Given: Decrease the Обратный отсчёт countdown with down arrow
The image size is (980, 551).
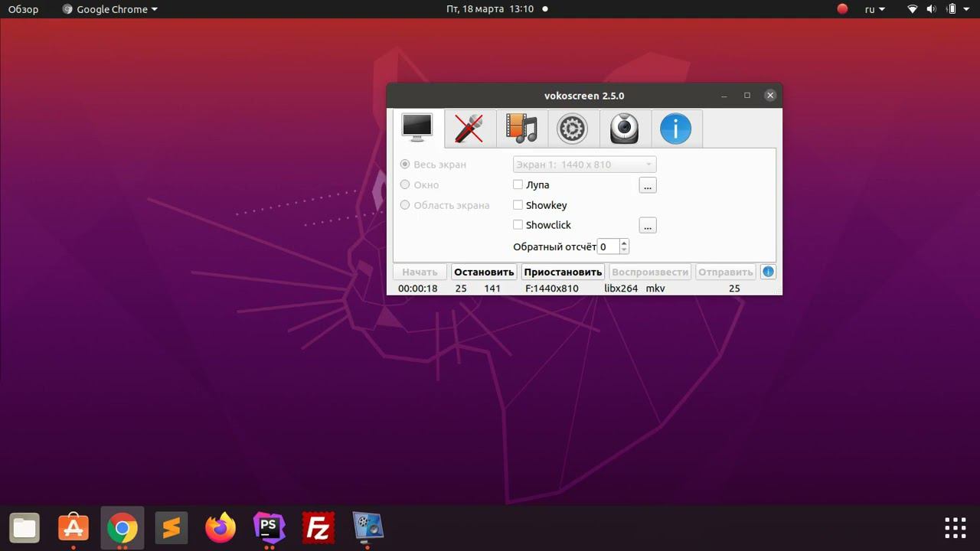Looking at the screenshot, I should [x=624, y=250].
